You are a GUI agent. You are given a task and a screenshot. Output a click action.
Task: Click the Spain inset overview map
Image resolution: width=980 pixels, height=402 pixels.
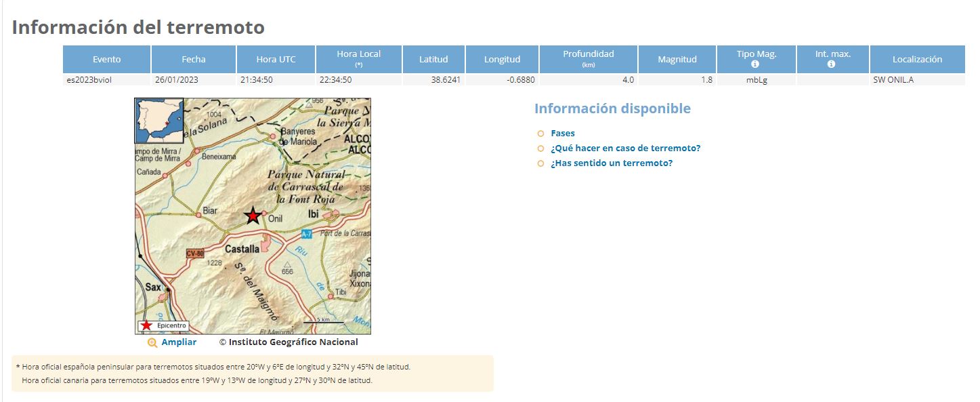click(x=159, y=120)
